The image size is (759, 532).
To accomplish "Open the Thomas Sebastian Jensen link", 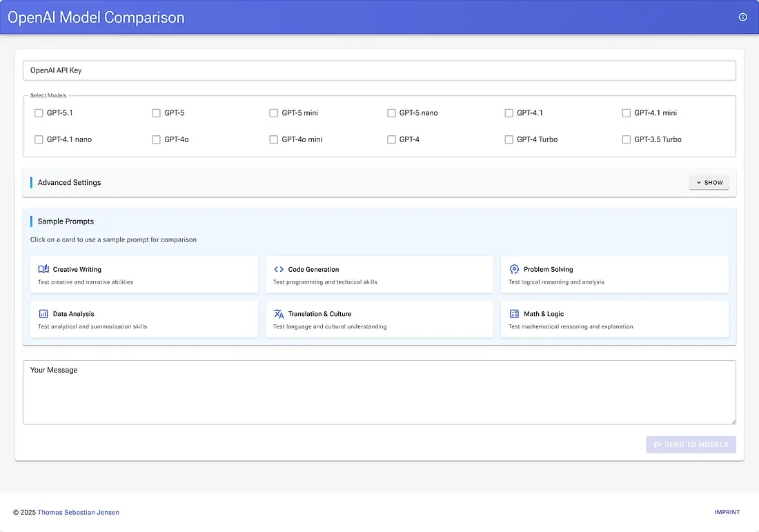I will 78,512.
